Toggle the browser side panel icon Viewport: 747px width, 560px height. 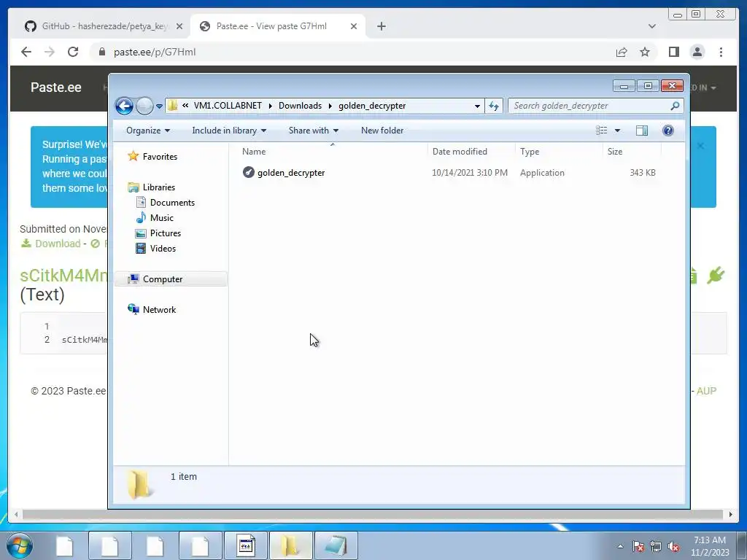673,52
